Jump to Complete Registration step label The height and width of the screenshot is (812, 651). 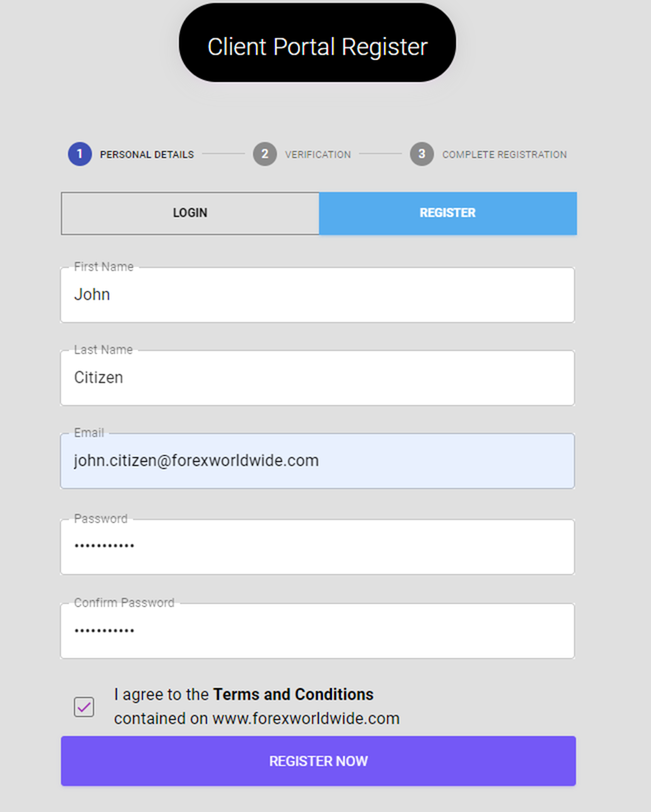tap(504, 154)
